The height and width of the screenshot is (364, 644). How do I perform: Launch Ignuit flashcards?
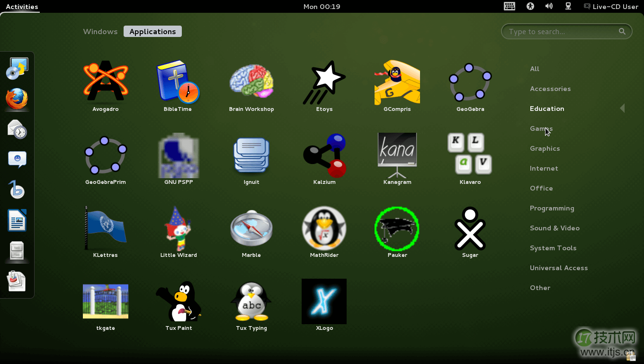point(251,158)
